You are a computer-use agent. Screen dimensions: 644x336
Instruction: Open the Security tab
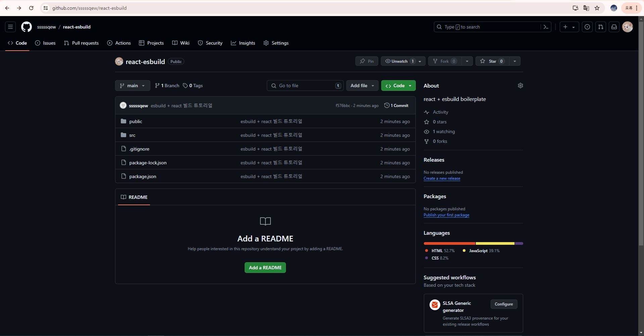click(x=210, y=43)
